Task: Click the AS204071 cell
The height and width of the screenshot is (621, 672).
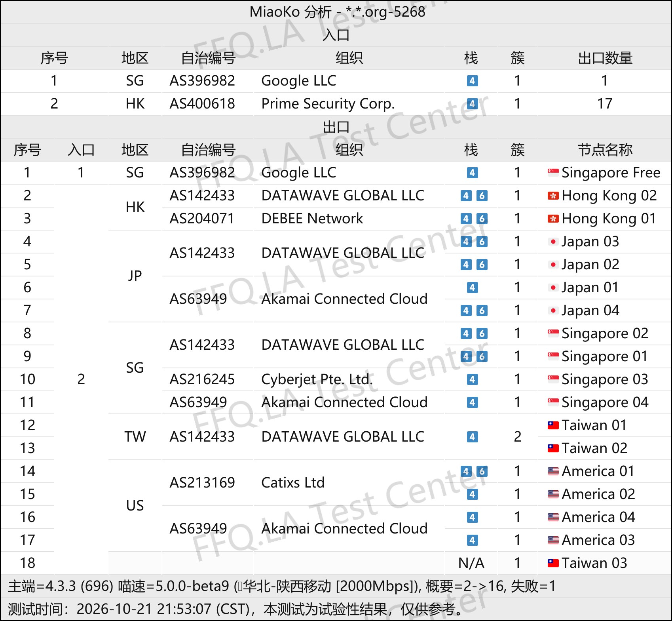Action: pyautogui.click(x=202, y=219)
